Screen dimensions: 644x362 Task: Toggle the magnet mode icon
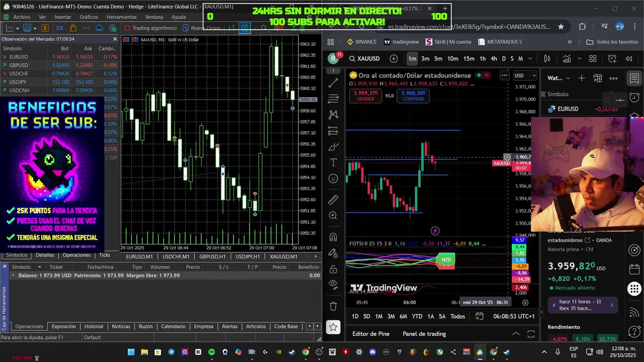click(x=333, y=237)
